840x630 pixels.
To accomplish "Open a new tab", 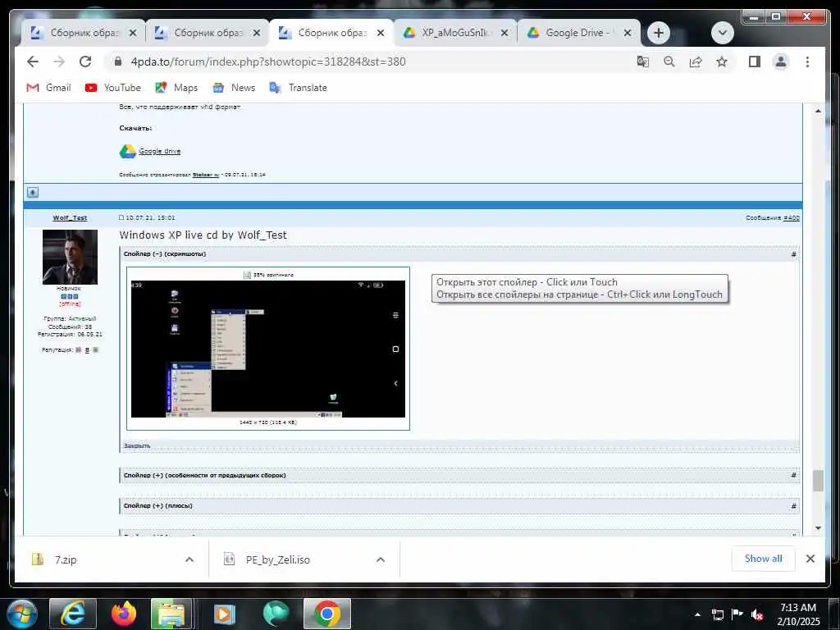I will point(659,33).
